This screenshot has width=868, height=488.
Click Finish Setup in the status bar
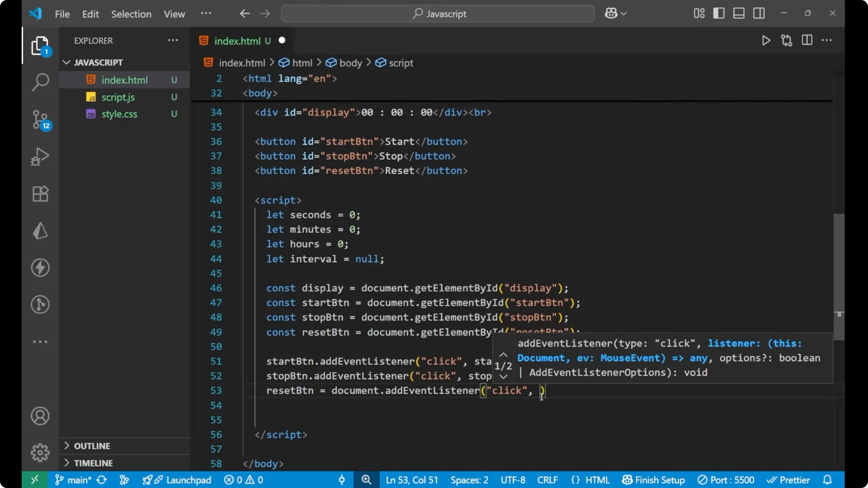tap(653, 479)
